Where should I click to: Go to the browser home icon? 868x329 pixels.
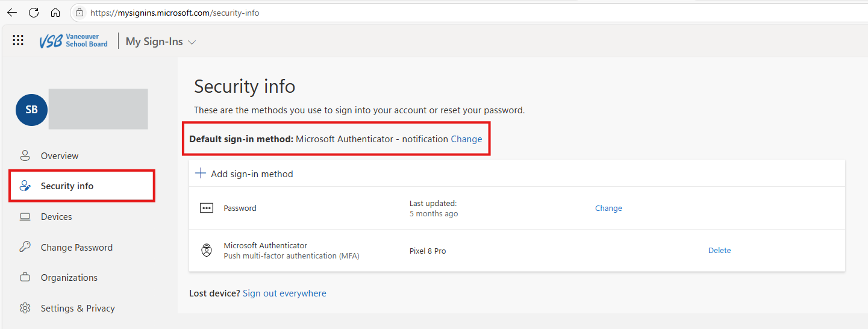[x=55, y=13]
